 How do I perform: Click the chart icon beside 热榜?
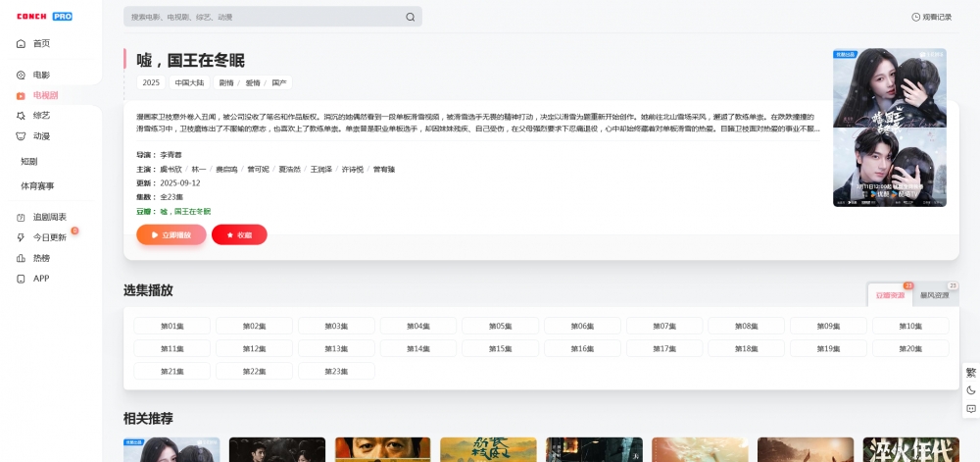click(x=22, y=258)
